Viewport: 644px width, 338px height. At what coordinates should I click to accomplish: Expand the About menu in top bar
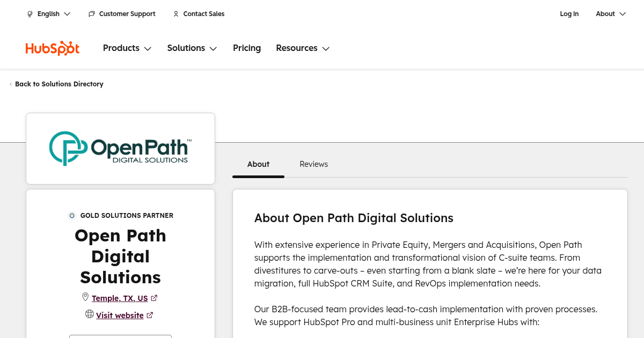pos(611,14)
